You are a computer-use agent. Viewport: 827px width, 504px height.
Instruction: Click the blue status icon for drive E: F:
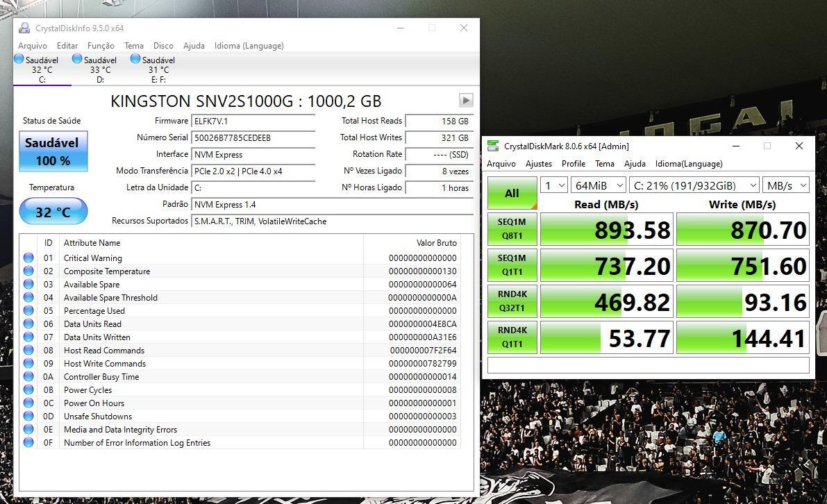pyautogui.click(x=135, y=59)
